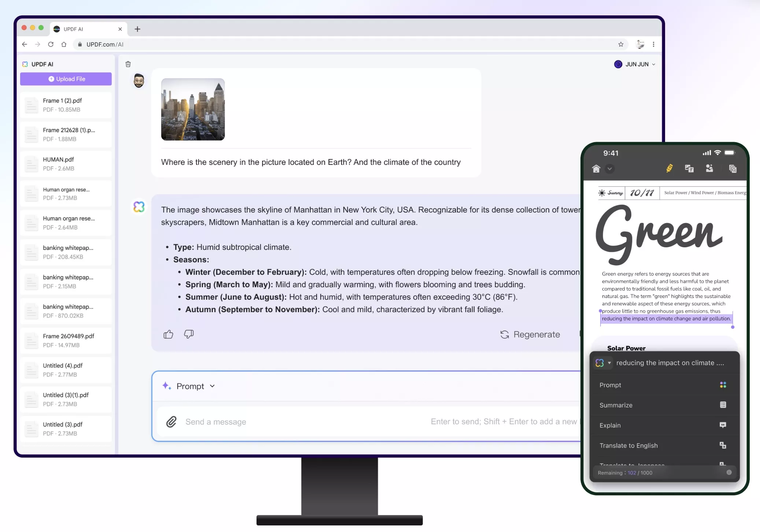This screenshot has width=760, height=532.
Task: Click the thumbs down icon on response
Action: [189, 335]
